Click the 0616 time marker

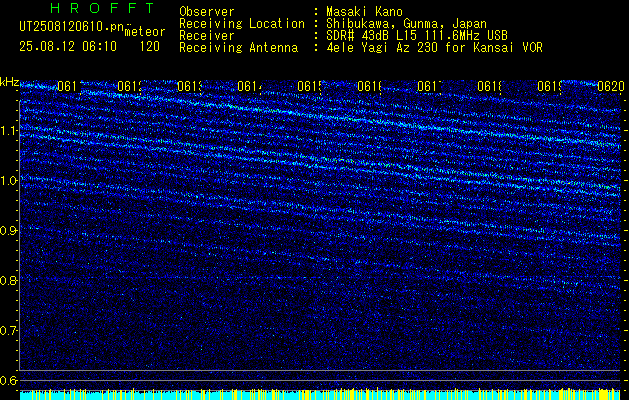coord(369,86)
